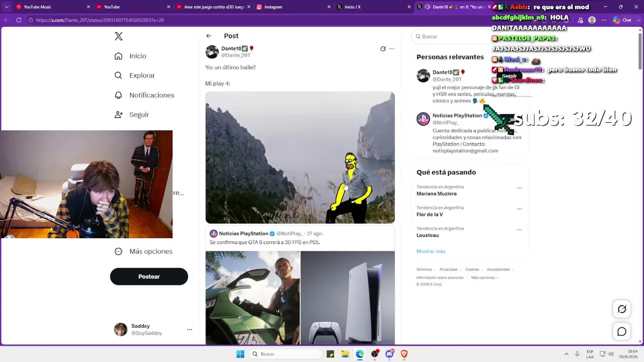644x362 pixels.
Task: Open the Lousteau trending topic
Action: tap(428, 235)
